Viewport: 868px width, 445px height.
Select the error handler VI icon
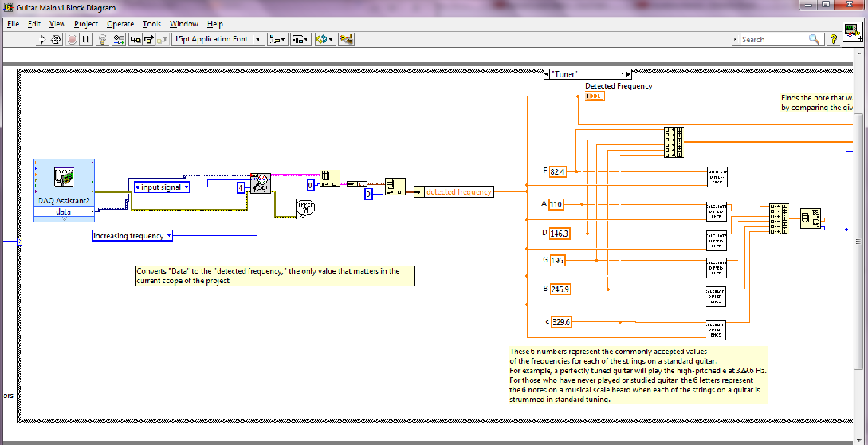click(x=306, y=208)
